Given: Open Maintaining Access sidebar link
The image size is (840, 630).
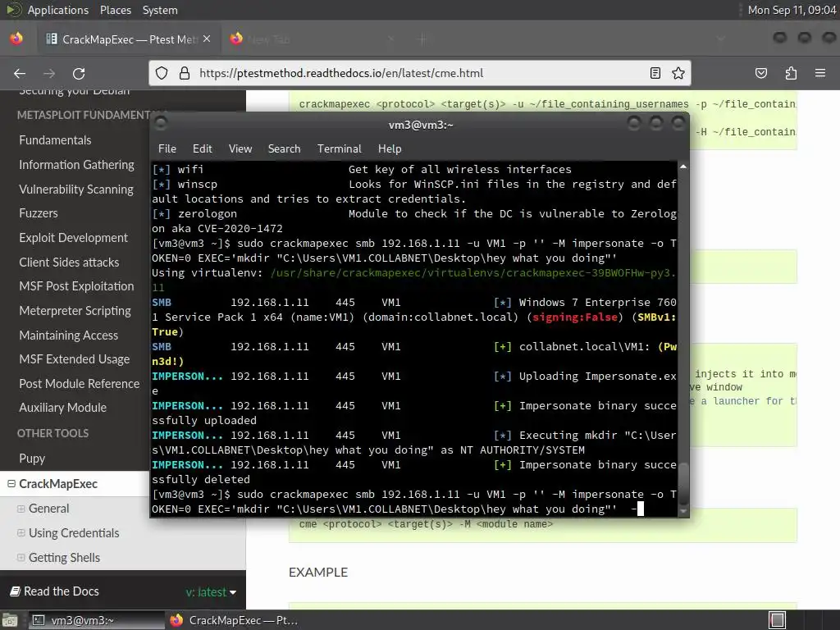Looking at the screenshot, I should click(69, 336).
